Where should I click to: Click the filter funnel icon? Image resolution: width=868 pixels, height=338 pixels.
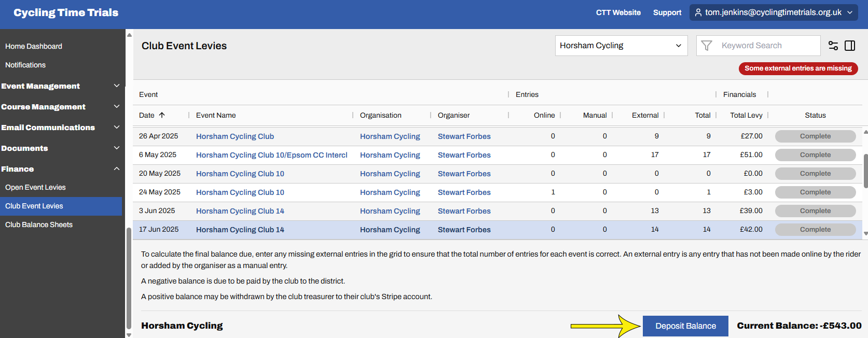[x=706, y=46]
